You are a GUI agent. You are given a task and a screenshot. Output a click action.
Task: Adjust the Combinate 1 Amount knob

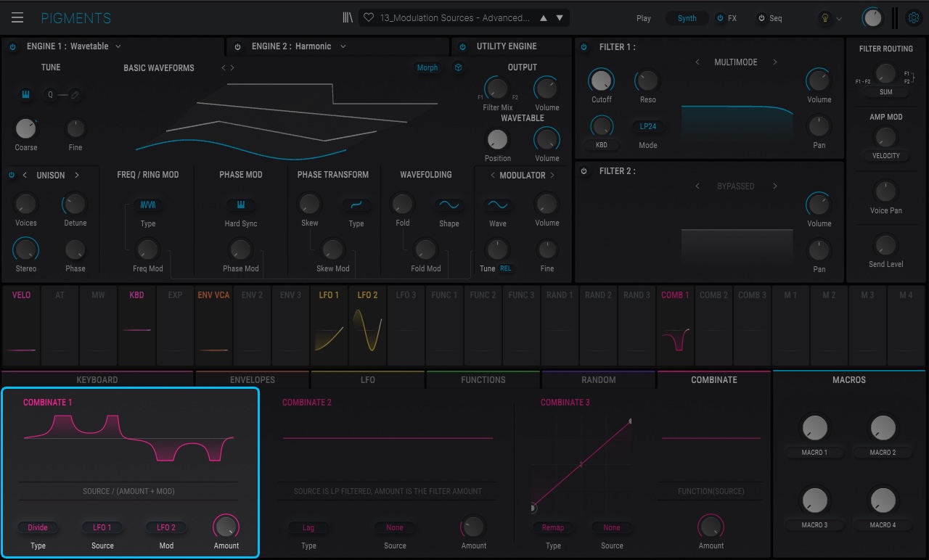(x=226, y=527)
